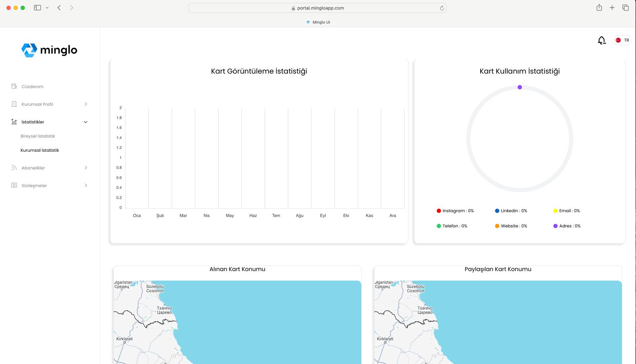Expand Abonelikler chevron
This screenshot has width=636, height=364.
click(x=86, y=168)
